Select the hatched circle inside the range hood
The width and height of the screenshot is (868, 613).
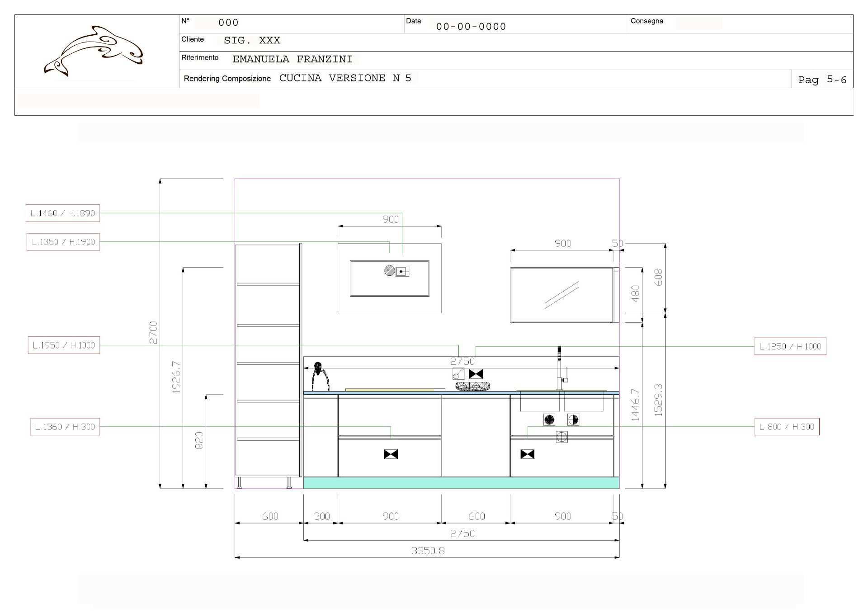390,271
